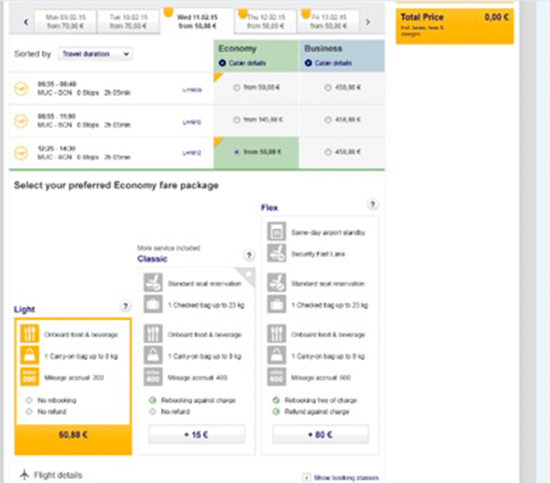Click the Lufthansa logo of the 12:25 flight

click(21, 153)
